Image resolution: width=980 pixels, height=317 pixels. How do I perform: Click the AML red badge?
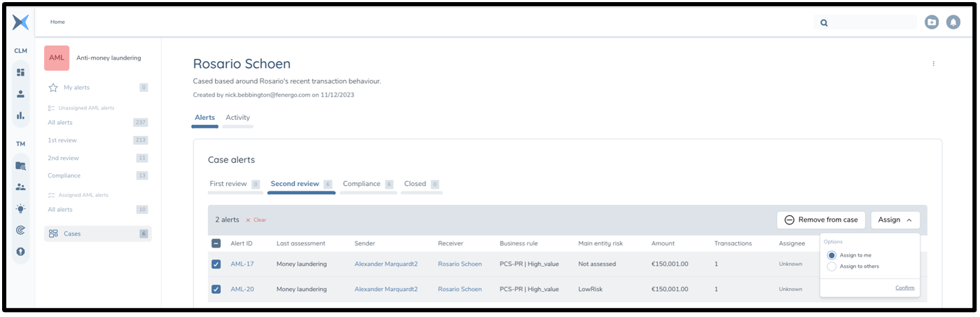click(x=57, y=58)
